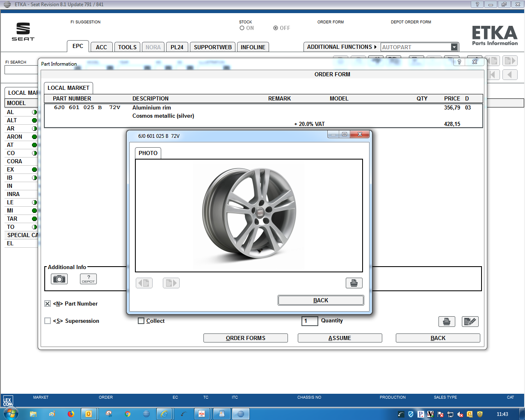Viewport: 525px width, 420px height.
Task: Click BACK in the Part Information window
Action: click(438, 338)
